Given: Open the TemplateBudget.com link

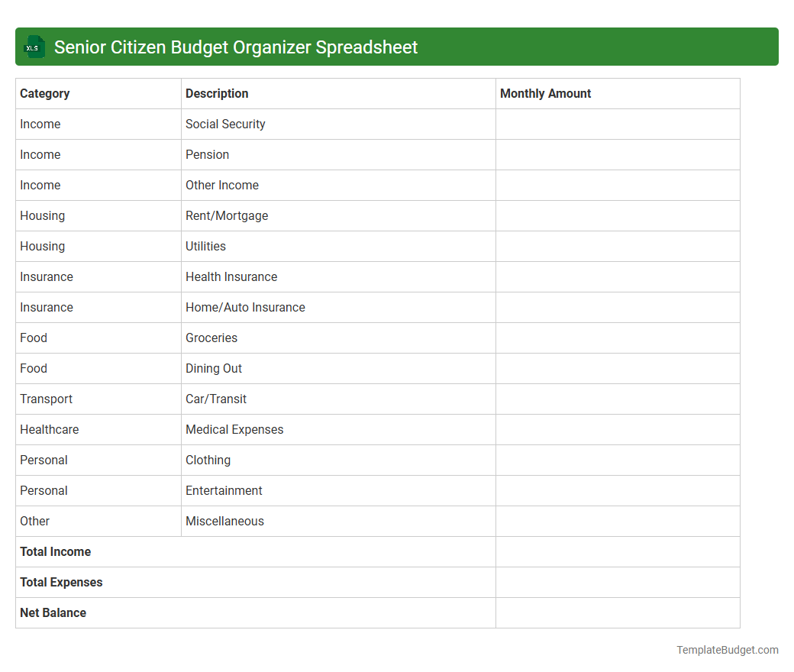Looking at the screenshot, I should [x=727, y=650].
